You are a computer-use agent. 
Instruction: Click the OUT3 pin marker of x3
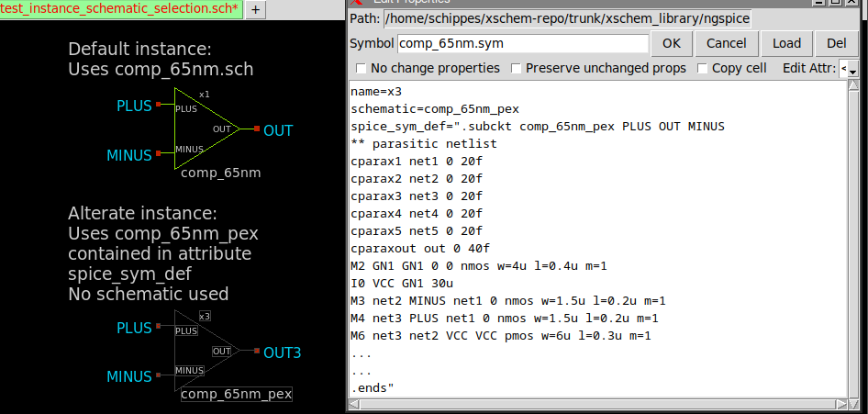(x=258, y=351)
